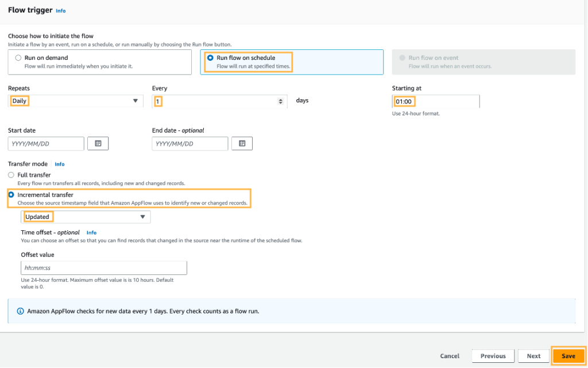Return to the Previous step
588x368 pixels.
coord(493,356)
